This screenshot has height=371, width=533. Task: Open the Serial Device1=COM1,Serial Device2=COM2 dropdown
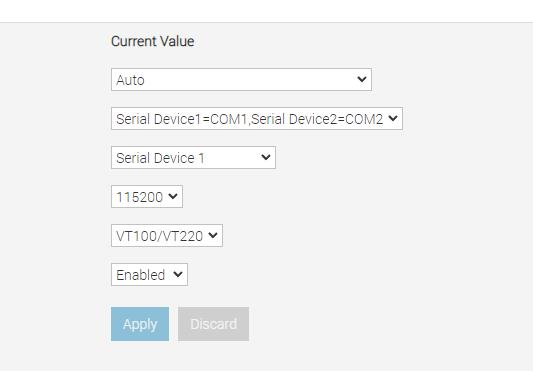point(257,119)
